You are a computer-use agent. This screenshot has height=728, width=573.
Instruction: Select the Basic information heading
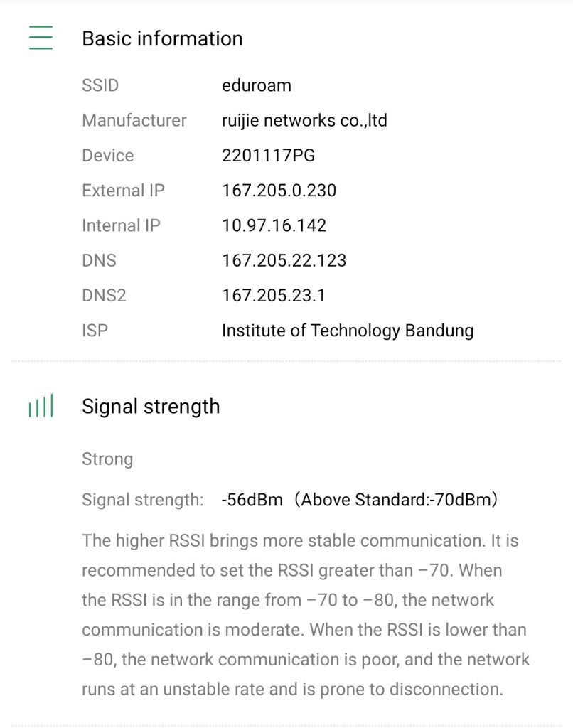pos(162,38)
